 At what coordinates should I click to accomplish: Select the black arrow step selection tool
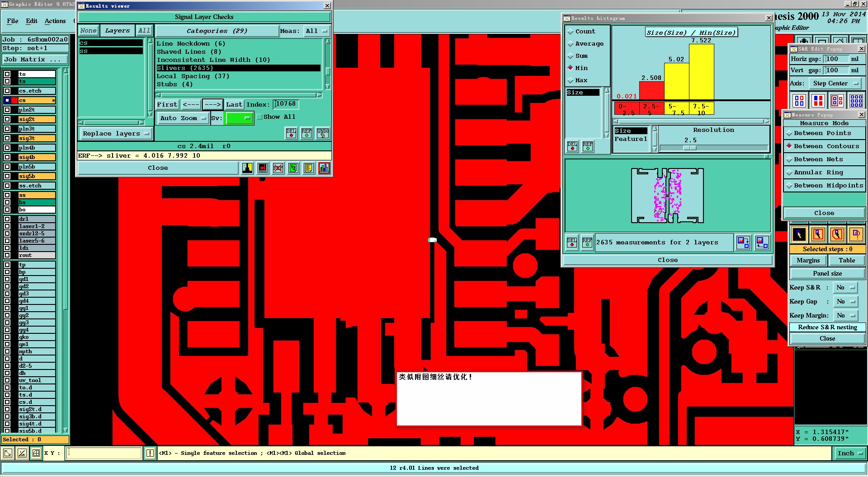799,234
